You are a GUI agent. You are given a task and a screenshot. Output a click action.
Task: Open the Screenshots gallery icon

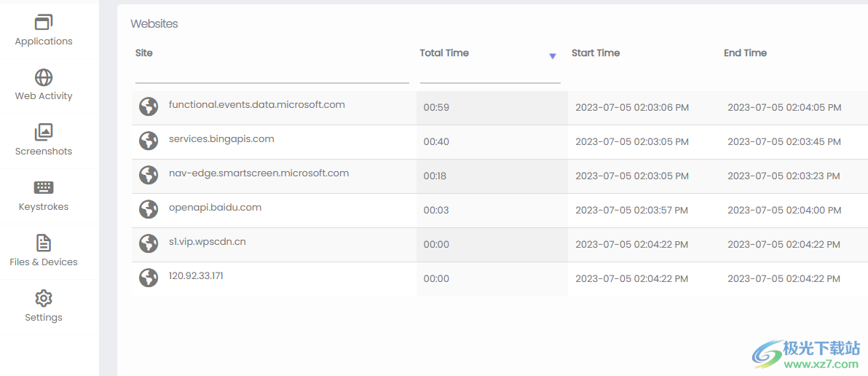point(44,132)
